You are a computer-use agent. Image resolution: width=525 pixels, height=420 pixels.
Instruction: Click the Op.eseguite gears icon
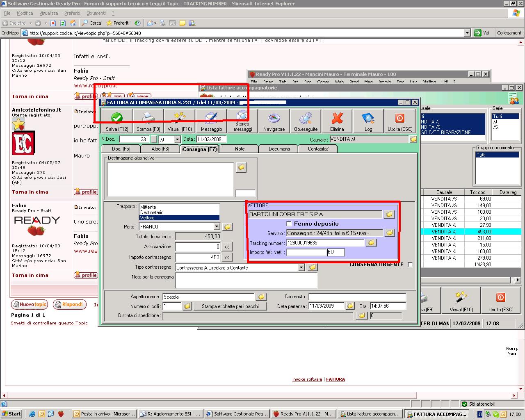[306, 119]
